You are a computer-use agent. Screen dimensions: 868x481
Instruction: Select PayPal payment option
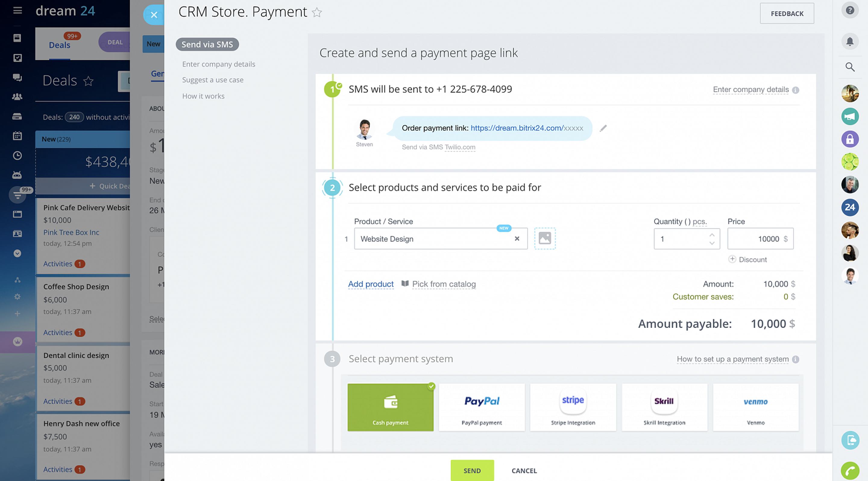481,407
